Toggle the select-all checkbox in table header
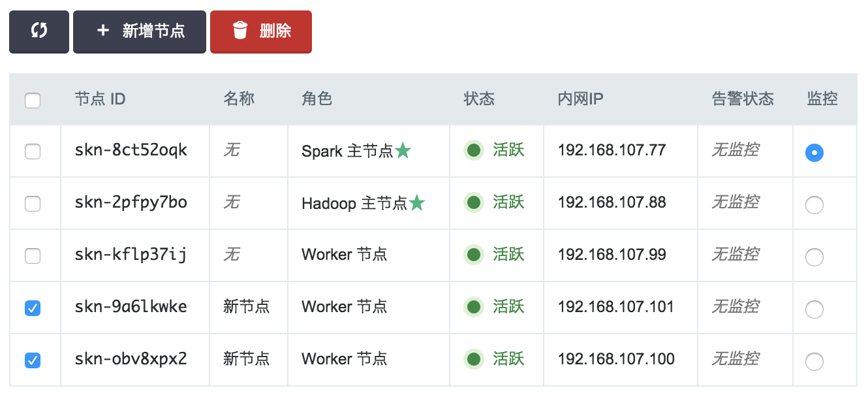This screenshot has height=397, width=868. point(33,101)
